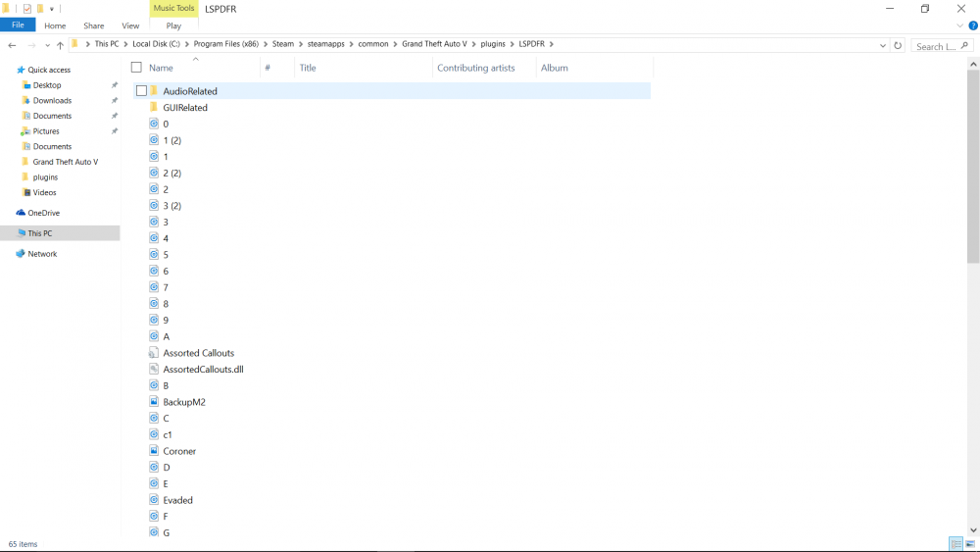The image size is (980, 552).
Task: Sort by the Album column header
Action: (x=555, y=68)
